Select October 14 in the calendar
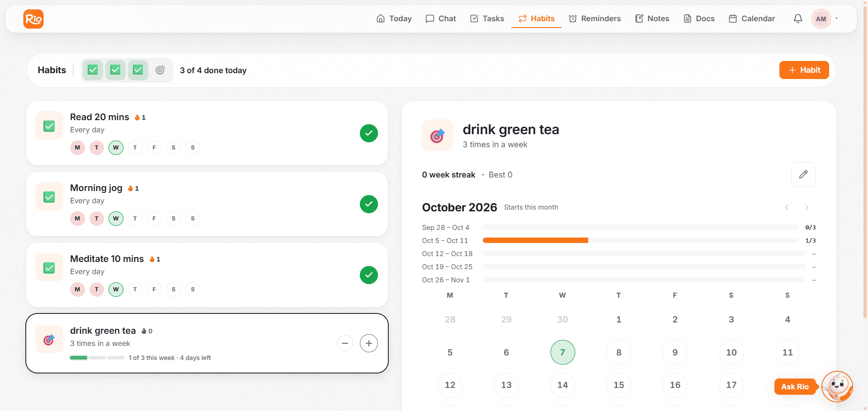Image resolution: width=868 pixels, height=411 pixels. [x=562, y=385]
